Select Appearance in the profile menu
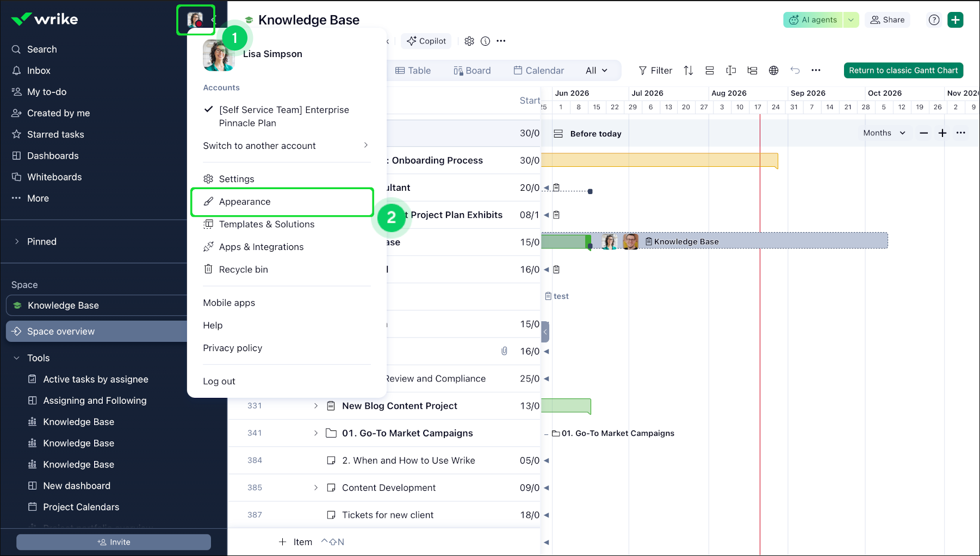The image size is (980, 556). pos(282,202)
